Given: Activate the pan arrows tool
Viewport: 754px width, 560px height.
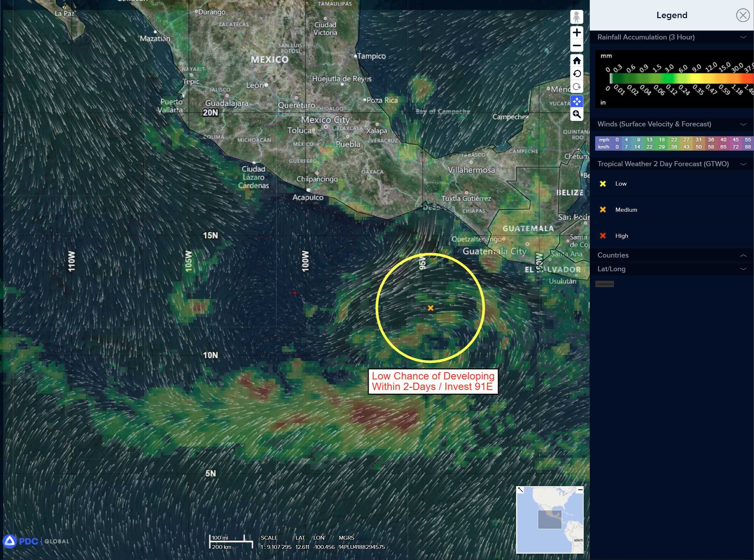Looking at the screenshot, I should pos(576,101).
